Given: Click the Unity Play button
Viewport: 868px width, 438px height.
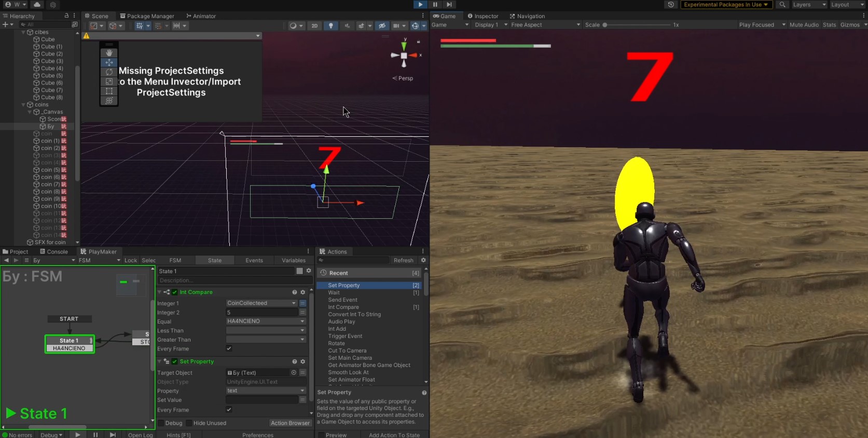Looking at the screenshot, I should [x=420, y=4].
